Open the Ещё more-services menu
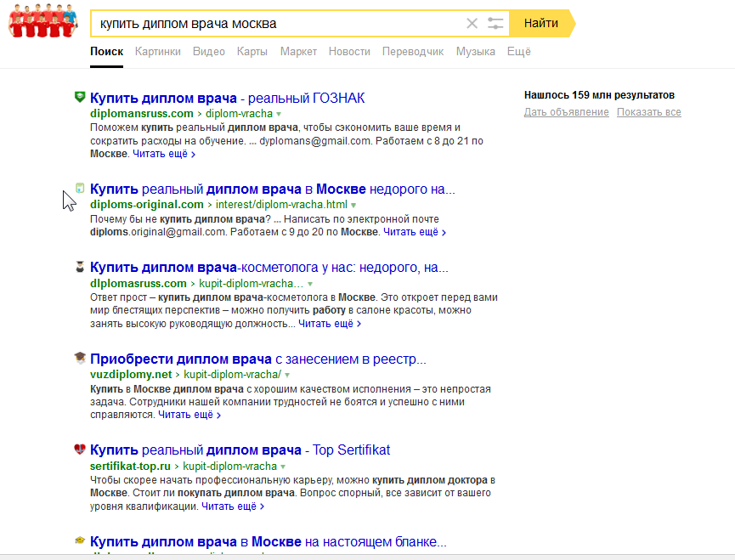 point(519,52)
